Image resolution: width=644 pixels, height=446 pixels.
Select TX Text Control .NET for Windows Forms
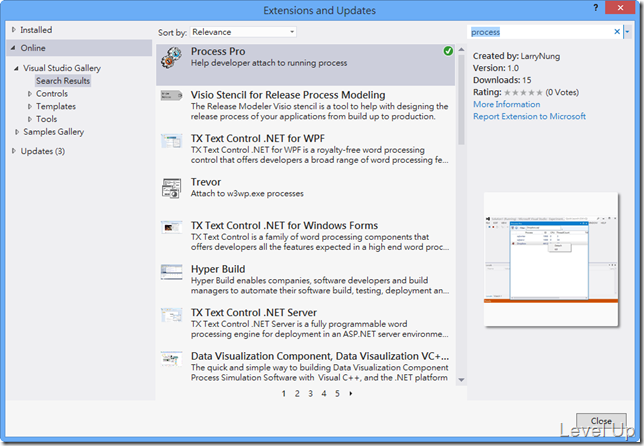[x=284, y=225]
